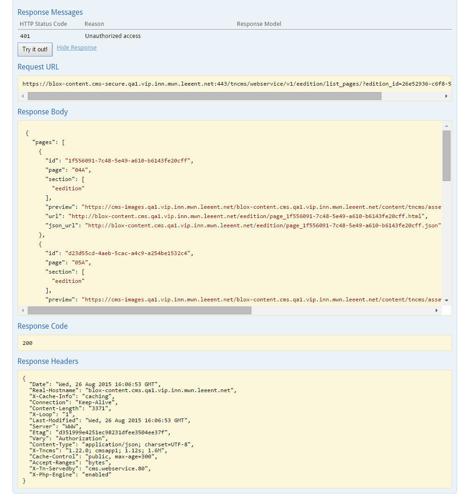Click the Unauthorized access reason text

pos(113,36)
